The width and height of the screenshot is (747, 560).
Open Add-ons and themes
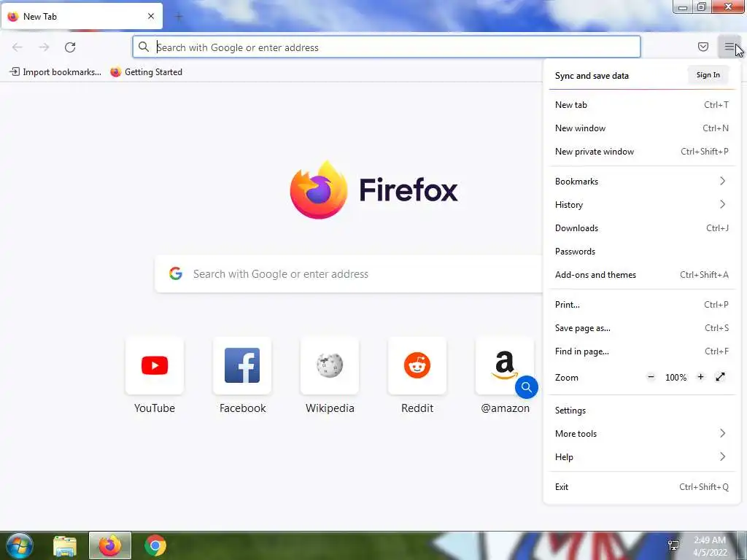(642, 275)
